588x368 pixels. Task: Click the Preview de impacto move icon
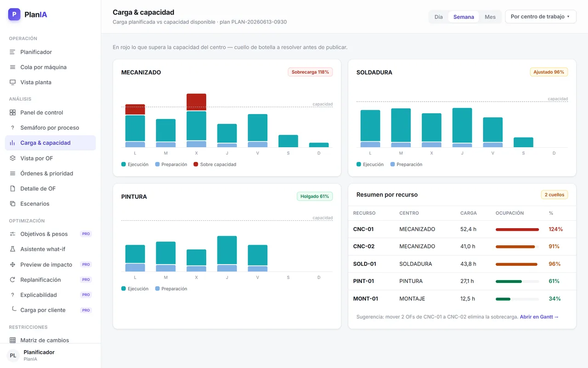pos(12,264)
